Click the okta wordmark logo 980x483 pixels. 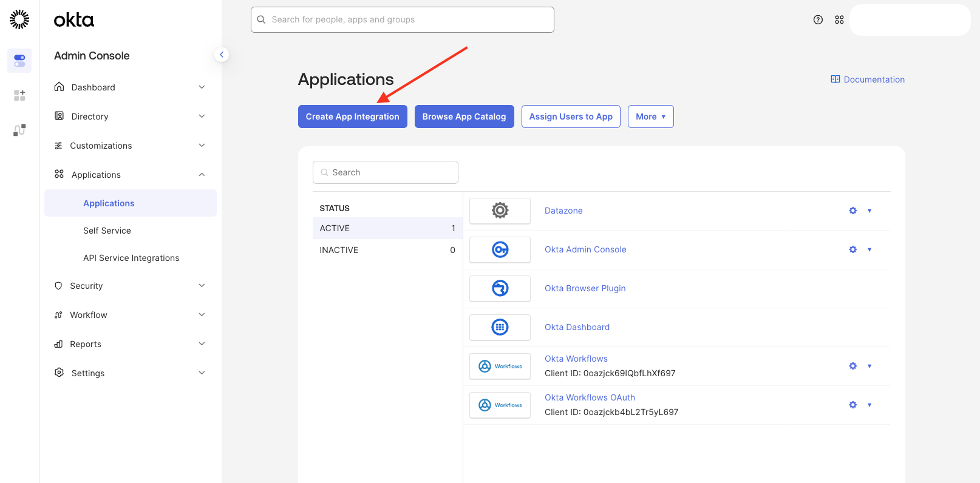[74, 20]
